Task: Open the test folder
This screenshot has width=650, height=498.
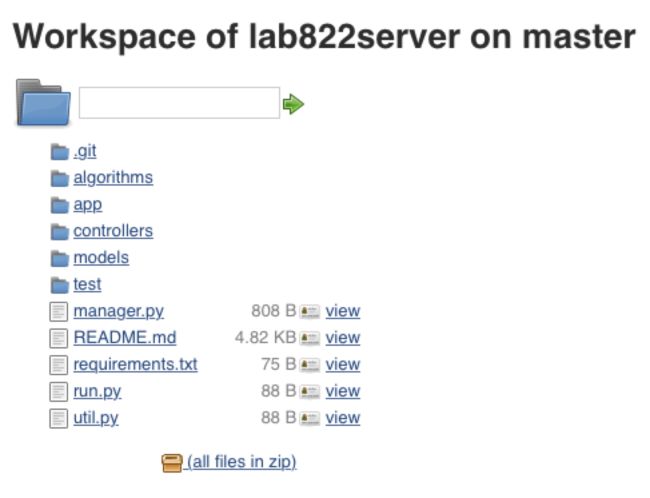Action: coord(87,284)
